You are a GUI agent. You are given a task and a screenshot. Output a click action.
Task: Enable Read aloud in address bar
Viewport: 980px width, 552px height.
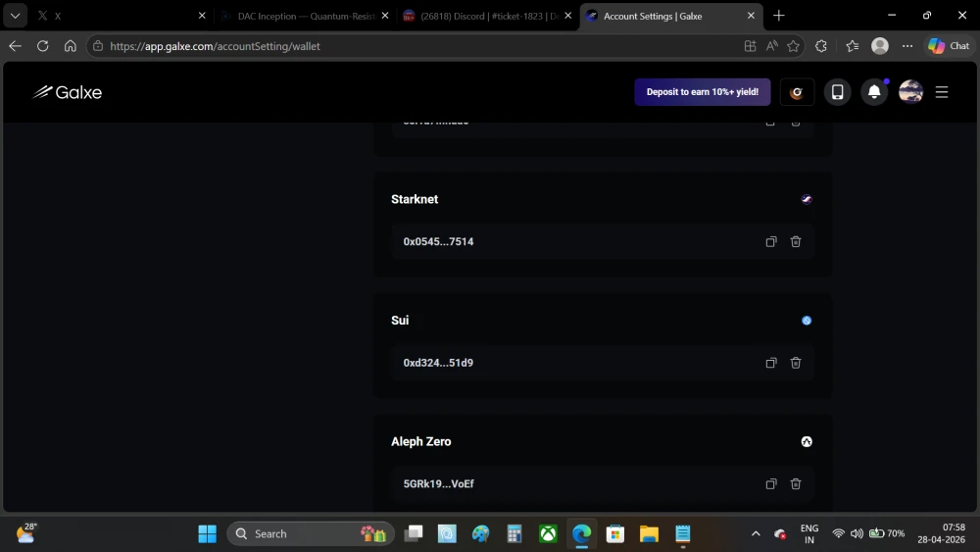tap(772, 46)
